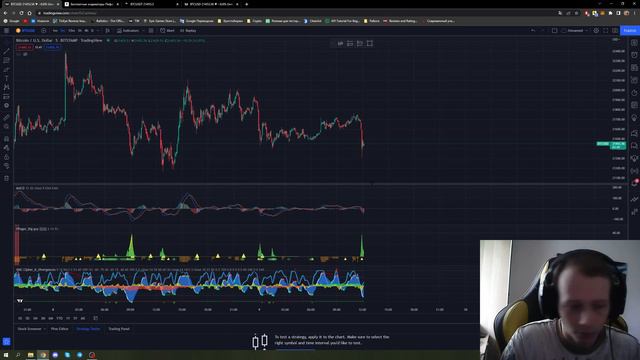Start bar Replay mode
The image size is (640, 360).
coord(188,31)
